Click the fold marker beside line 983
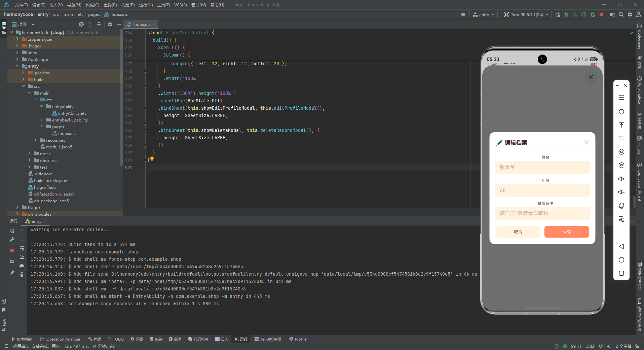The height and width of the screenshot is (350, 644). (145, 108)
